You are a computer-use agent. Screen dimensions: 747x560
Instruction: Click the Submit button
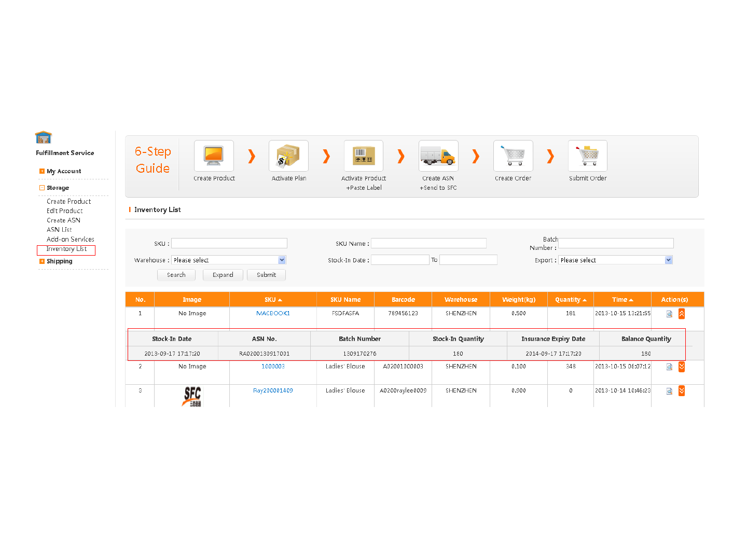click(266, 275)
